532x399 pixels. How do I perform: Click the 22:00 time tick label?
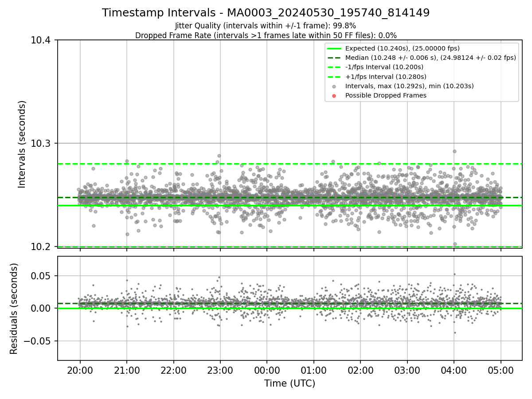coord(173,370)
